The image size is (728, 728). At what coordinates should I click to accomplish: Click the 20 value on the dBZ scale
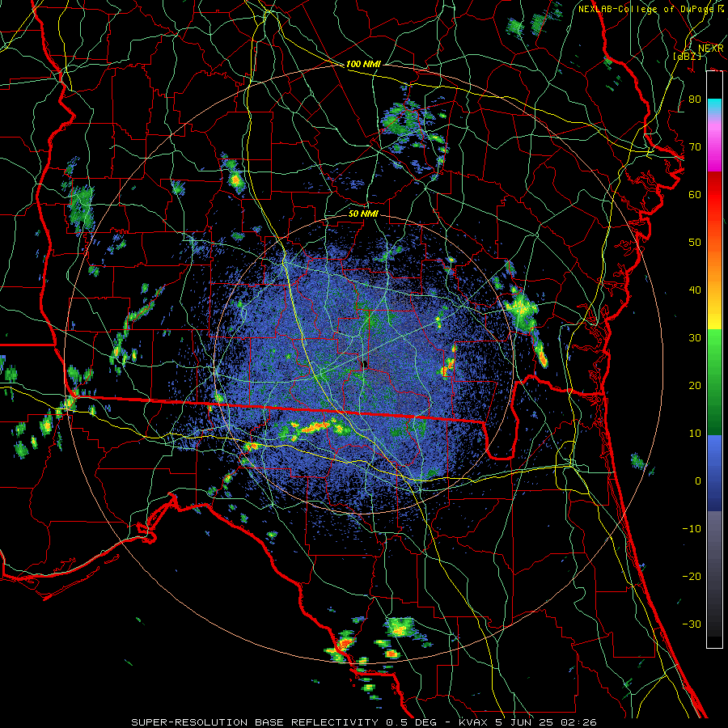tap(695, 386)
